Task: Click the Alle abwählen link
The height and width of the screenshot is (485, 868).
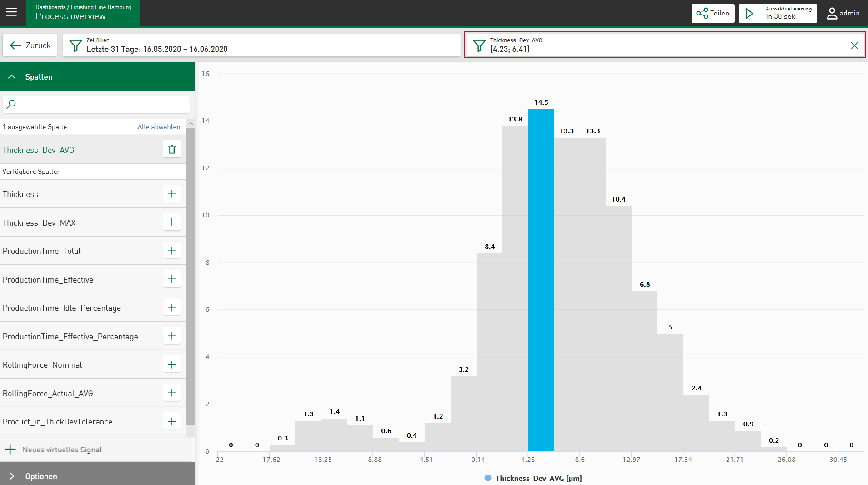Action: (x=159, y=127)
